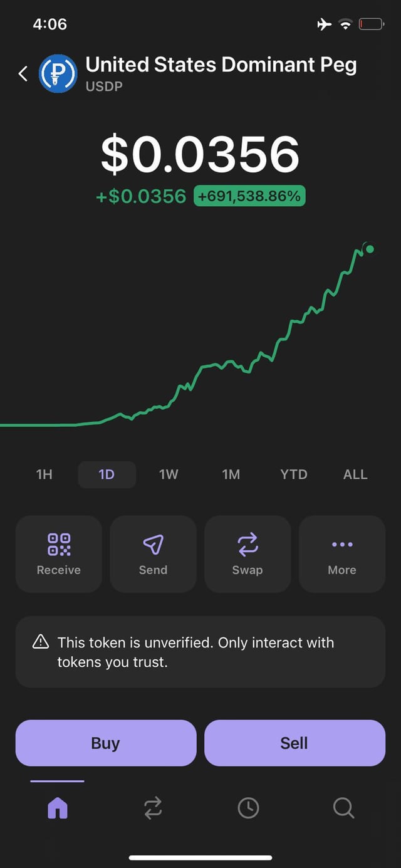Viewport: 401px width, 868px height.
Task: Tap the green chart endpoint dot
Action: [370, 249]
